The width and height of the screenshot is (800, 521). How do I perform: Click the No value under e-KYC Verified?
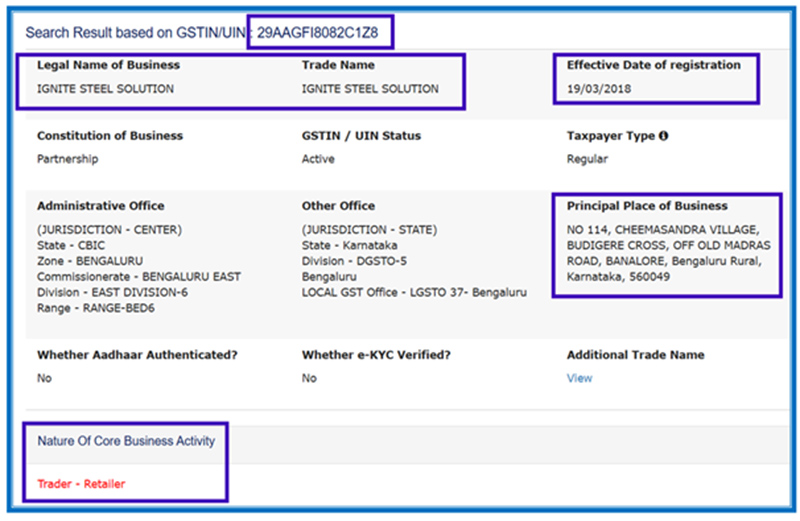(309, 378)
